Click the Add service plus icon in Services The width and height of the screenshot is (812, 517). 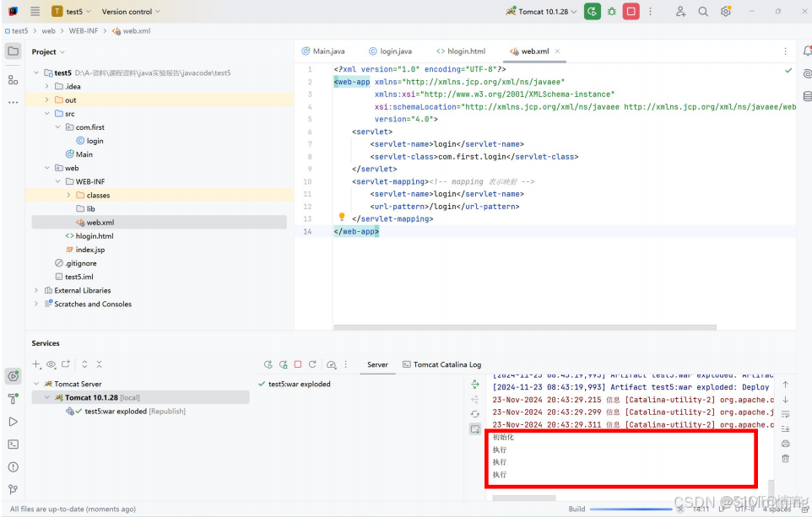(34, 364)
